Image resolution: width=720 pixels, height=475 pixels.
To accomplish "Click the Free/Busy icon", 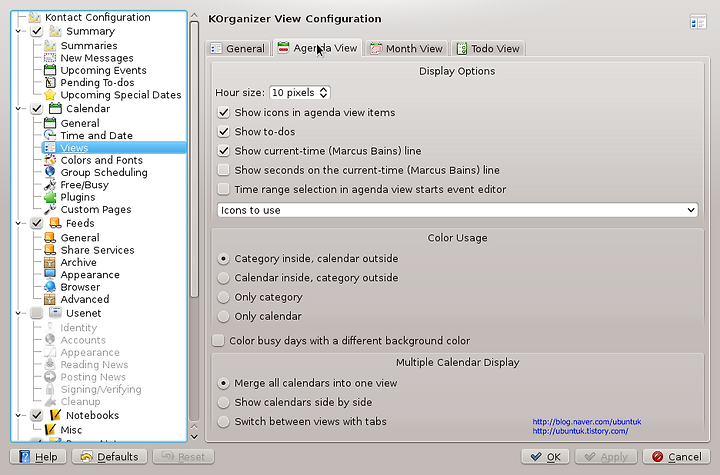I will point(50,185).
